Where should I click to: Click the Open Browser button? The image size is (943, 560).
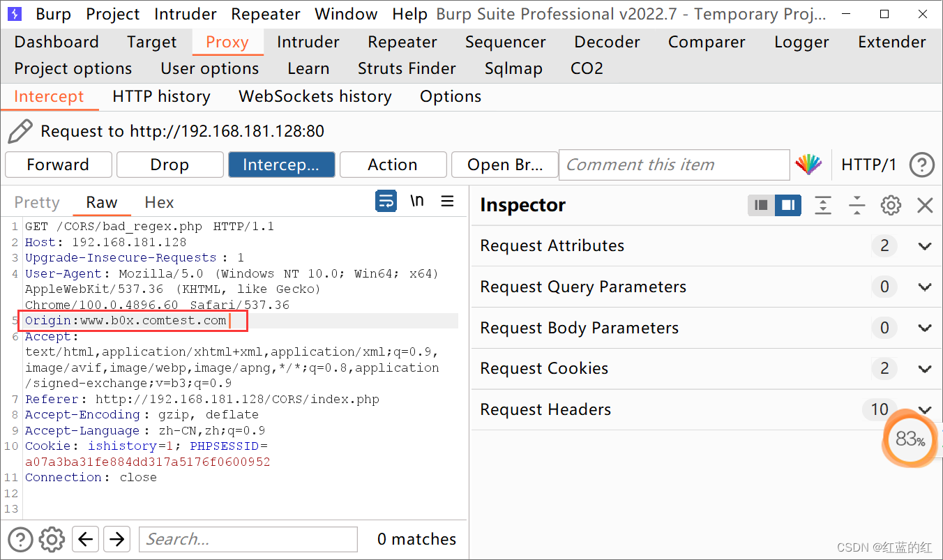[x=504, y=165]
